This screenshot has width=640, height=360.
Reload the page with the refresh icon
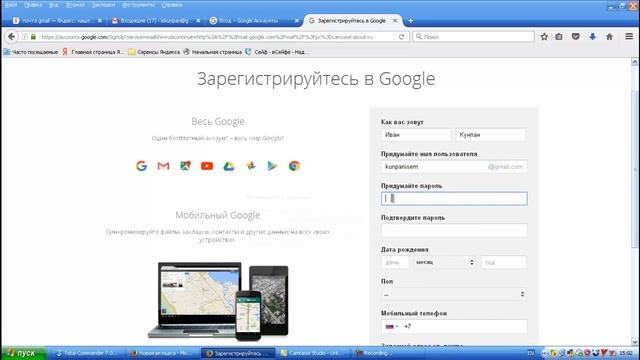[401, 37]
